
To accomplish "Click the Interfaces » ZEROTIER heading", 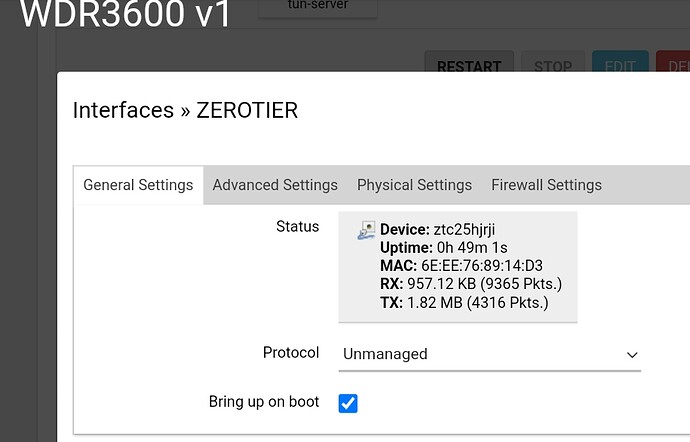I will tap(185, 110).
